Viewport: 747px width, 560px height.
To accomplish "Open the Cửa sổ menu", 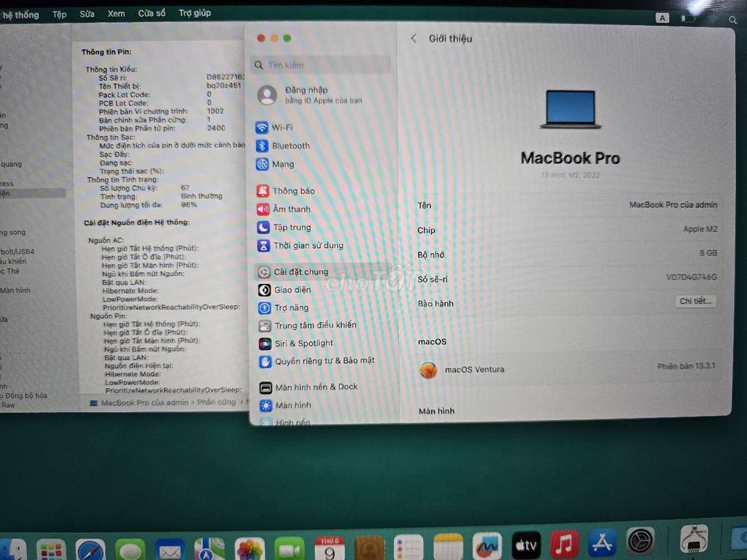I will [152, 13].
